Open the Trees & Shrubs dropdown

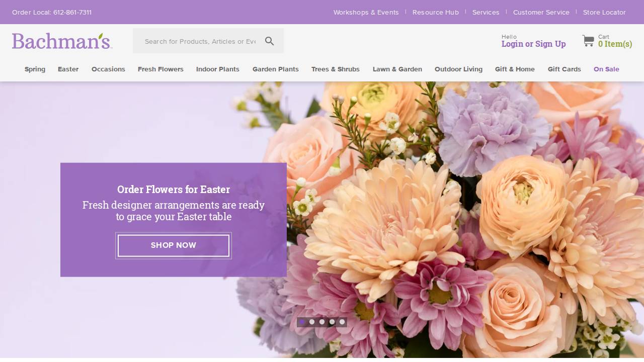point(336,69)
